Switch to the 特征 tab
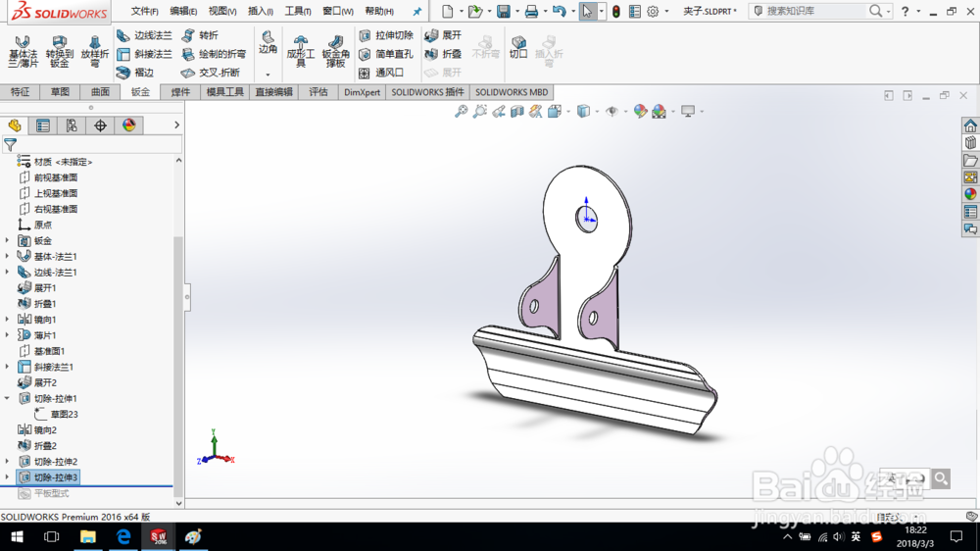The image size is (980, 551). tap(20, 92)
